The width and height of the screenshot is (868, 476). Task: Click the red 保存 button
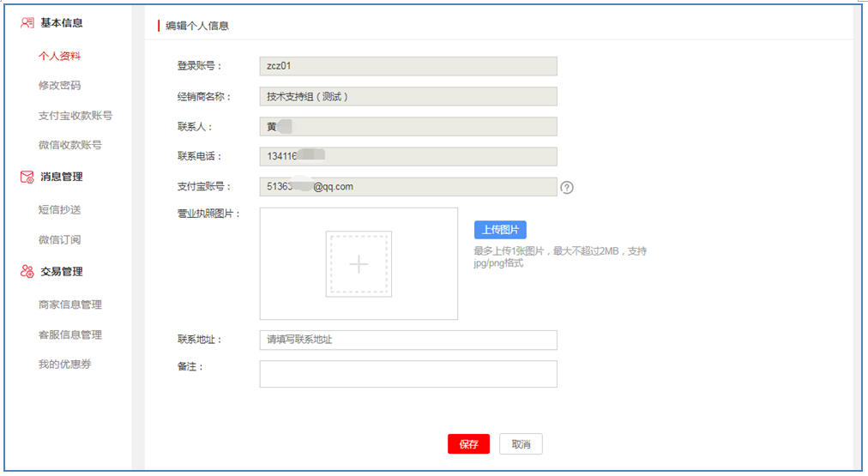coord(469,444)
